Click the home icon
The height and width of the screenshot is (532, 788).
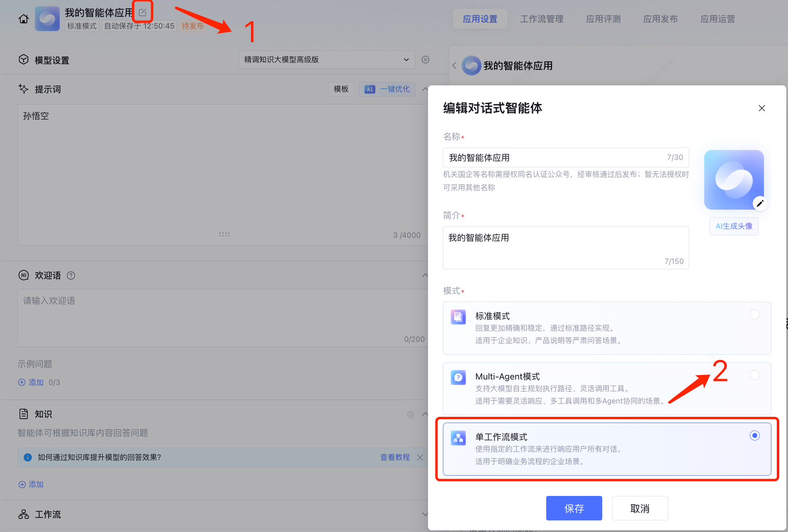tap(23, 19)
